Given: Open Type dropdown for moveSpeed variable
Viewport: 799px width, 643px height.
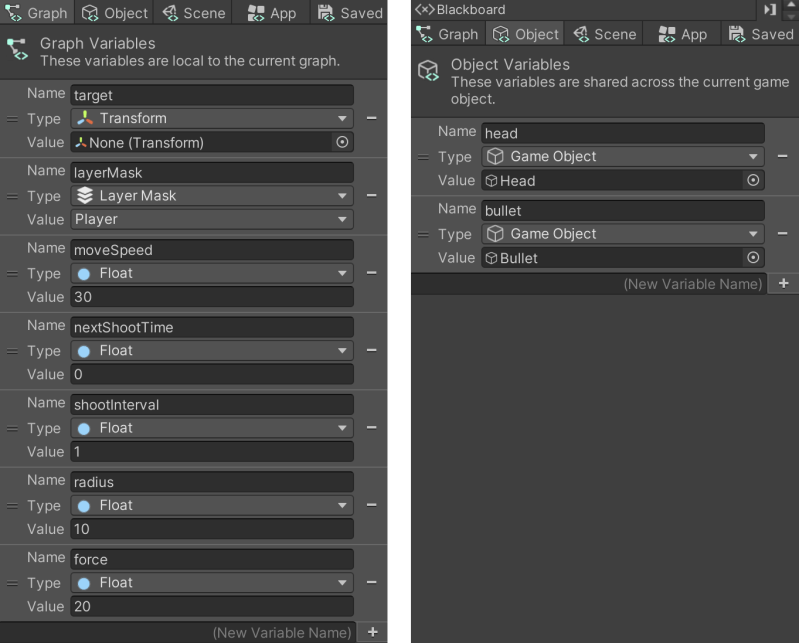Looking at the screenshot, I should (211, 273).
